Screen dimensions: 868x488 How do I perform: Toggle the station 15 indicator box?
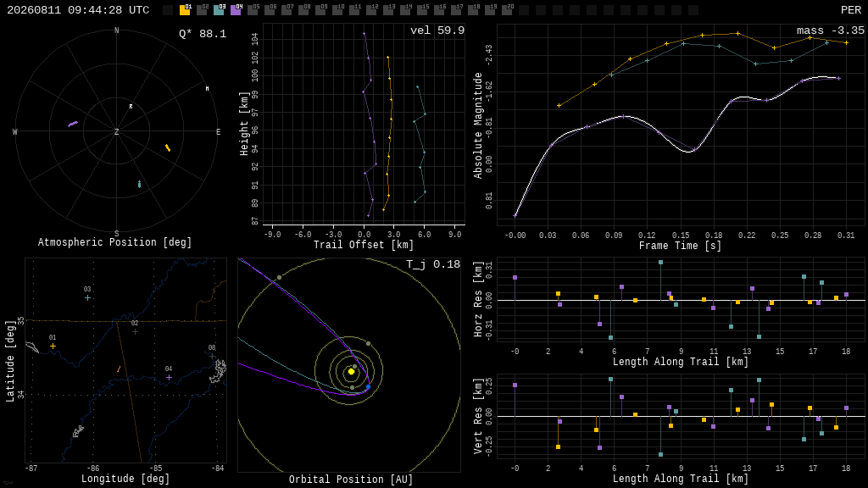[x=423, y=10]
